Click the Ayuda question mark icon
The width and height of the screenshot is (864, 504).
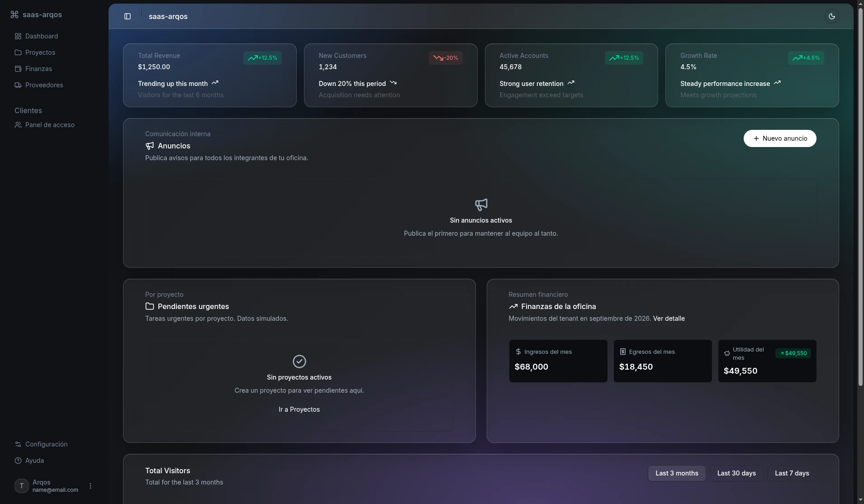tap(18, 461)
